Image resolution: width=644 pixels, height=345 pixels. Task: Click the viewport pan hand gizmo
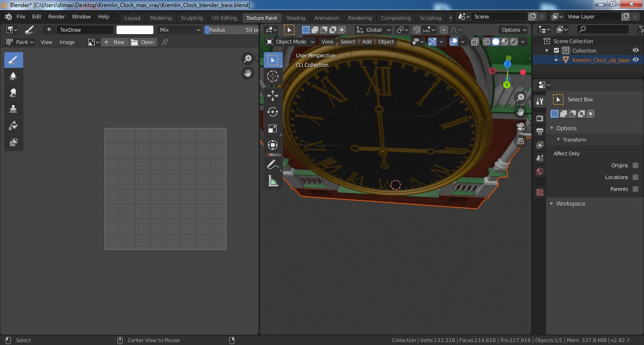click(521, 112)
